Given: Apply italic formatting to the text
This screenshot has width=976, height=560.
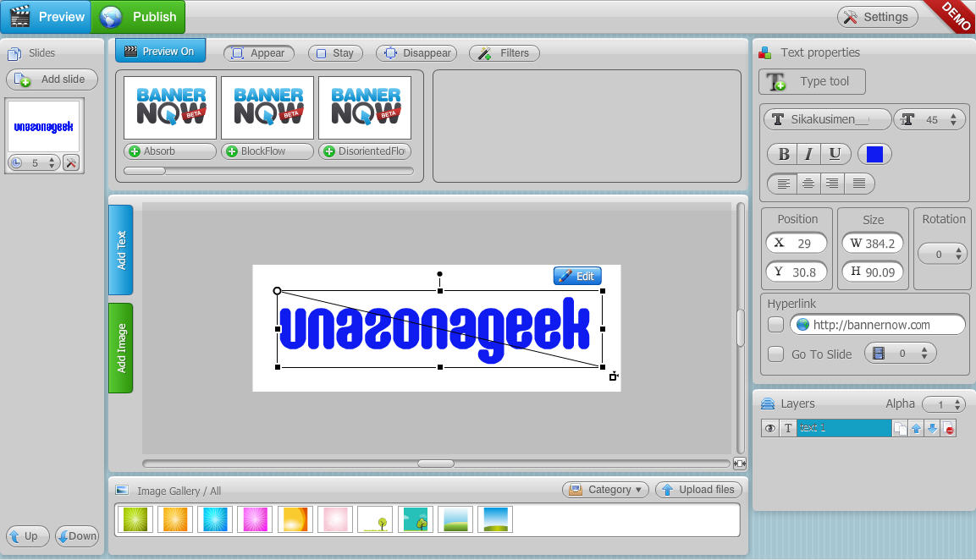Looking at the screenshot, I should click(807, 153).
